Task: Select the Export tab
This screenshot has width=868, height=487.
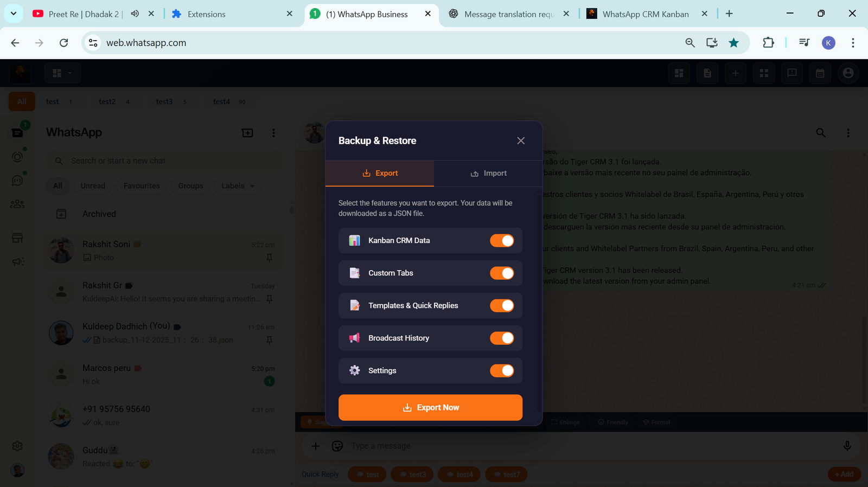Action: coord(380,174)
